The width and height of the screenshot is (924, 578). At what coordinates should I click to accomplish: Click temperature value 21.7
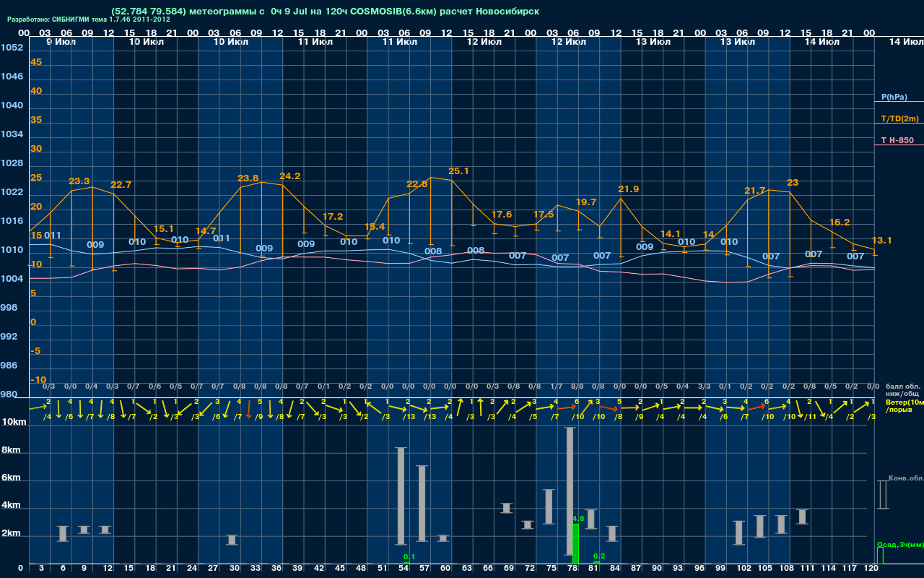(x=755, y=191)
